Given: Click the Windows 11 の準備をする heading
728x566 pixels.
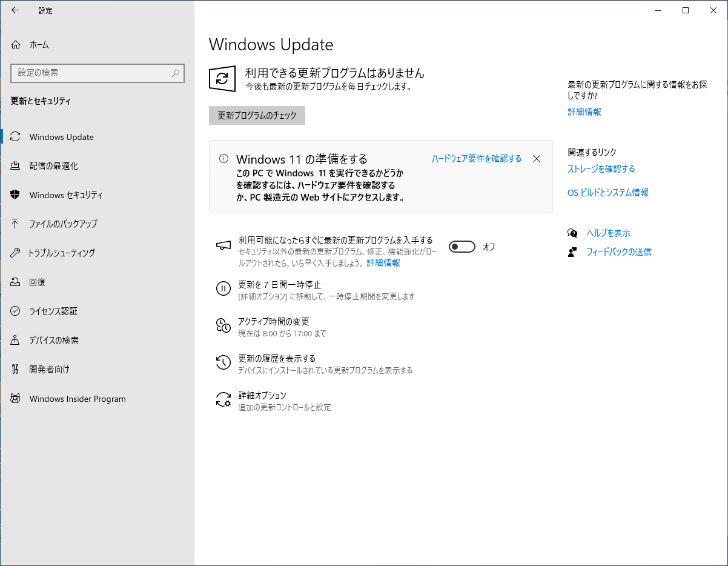Looking at the screenshot, I should click(302, 159).
